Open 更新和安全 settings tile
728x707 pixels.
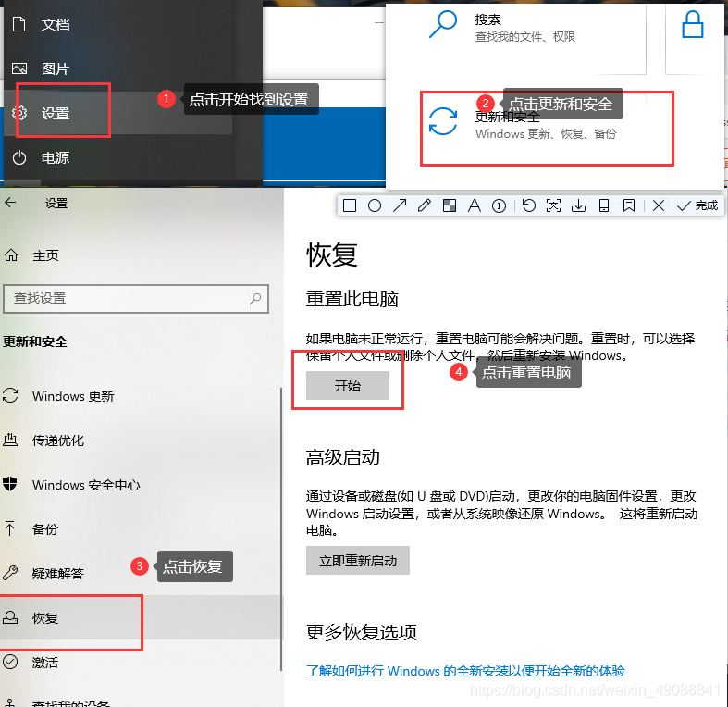(x=547, y=129)
